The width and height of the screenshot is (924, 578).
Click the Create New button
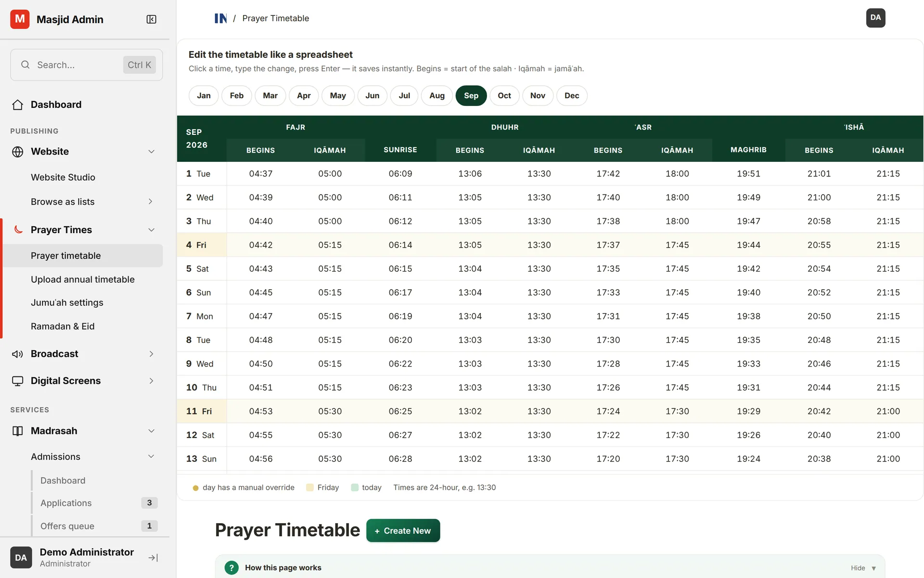pyautogui.click(x=403, y=530)
